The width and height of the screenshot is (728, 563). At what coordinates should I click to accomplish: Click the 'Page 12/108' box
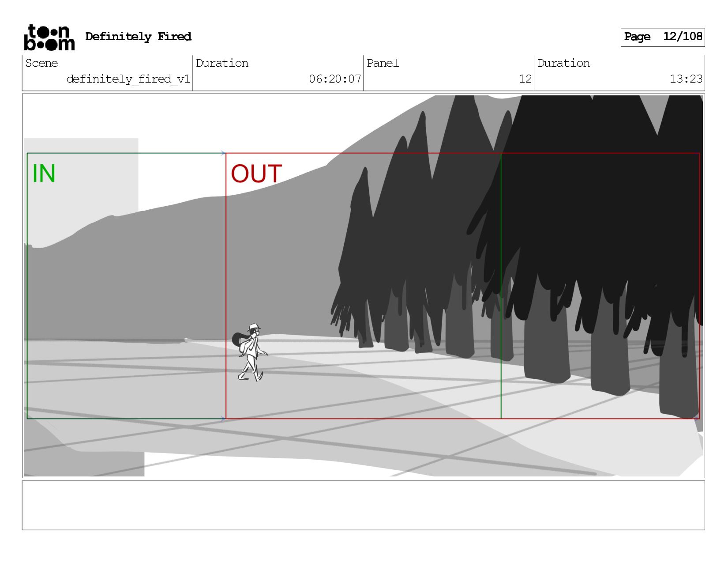(x=662, y=37)
